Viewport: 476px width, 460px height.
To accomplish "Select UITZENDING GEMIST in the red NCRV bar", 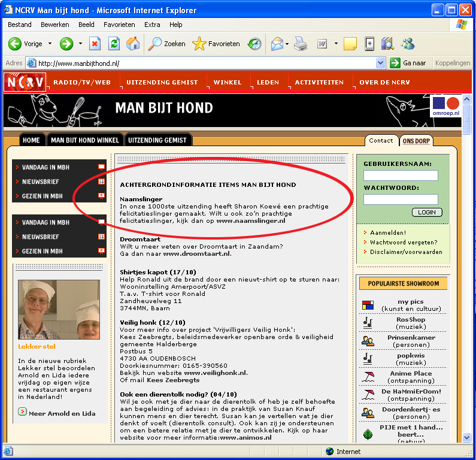I will coord(162,82).
